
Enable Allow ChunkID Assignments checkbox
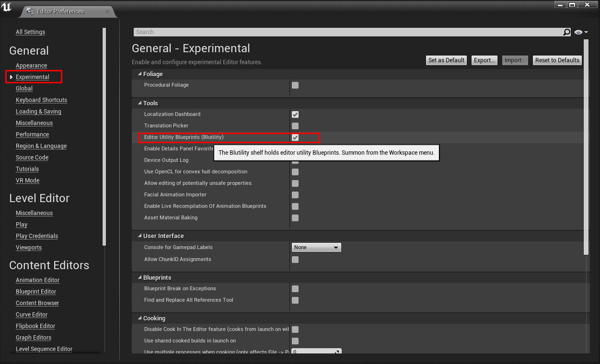pyautogui.click(x=295, y=260)
